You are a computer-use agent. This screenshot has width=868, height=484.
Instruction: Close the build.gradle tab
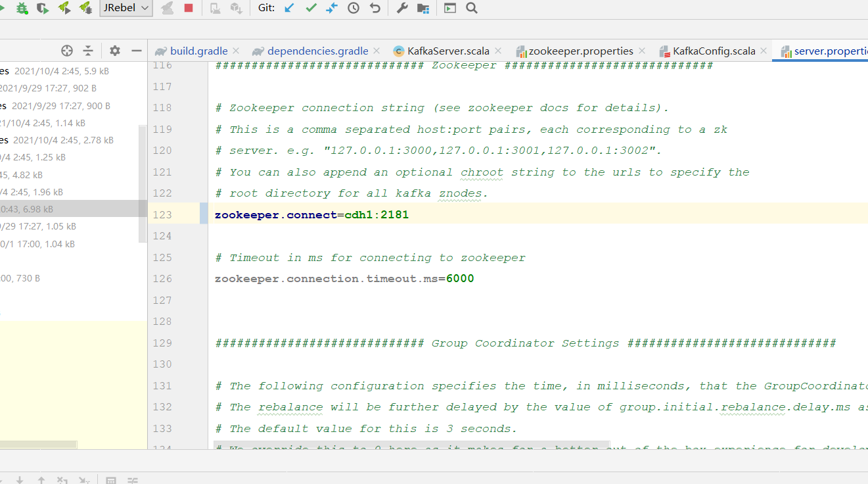pos(237,51)
